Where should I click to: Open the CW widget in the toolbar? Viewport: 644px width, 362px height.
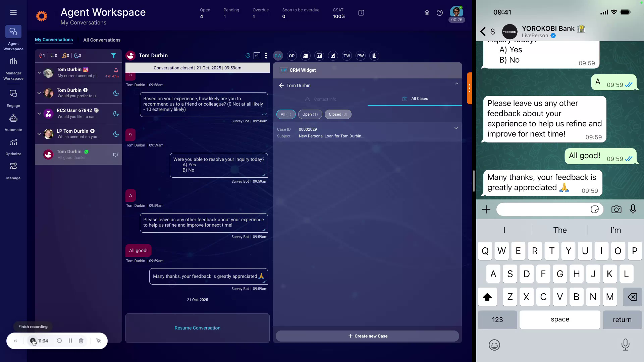coord(278,56)
